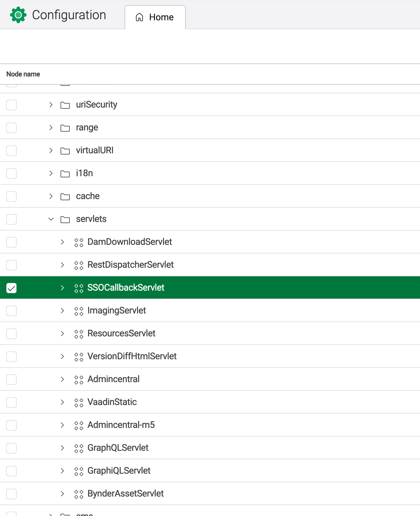
Task: Click the GraphQLServlet node icon
Action: pyautogui.click(x=79, y=448)
